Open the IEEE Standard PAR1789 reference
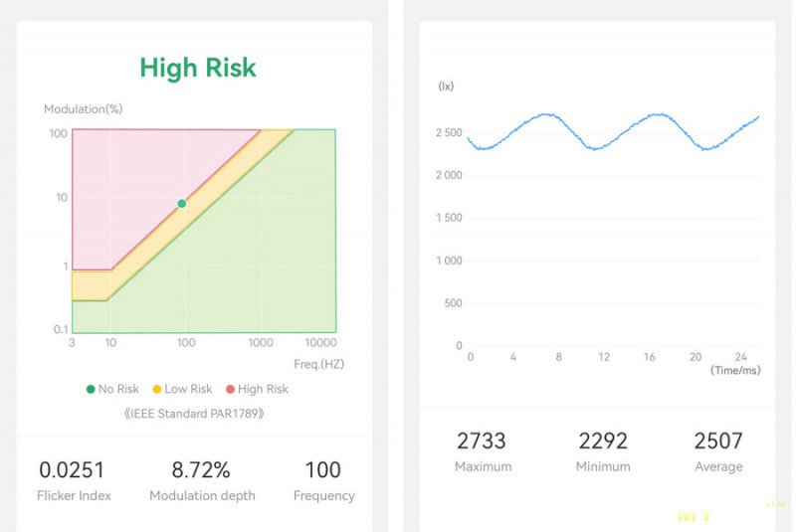The height and width of the screenshot is (532, 796). 194,413
